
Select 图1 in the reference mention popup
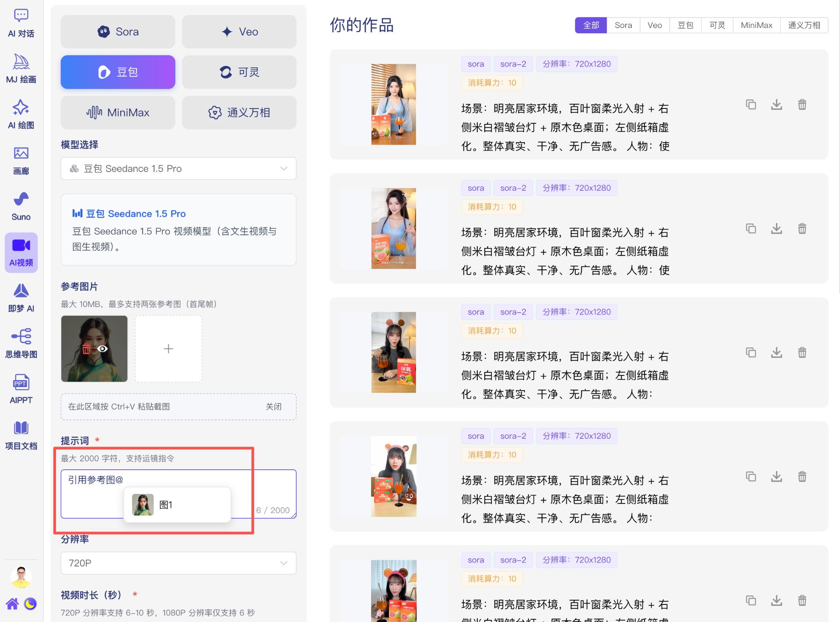[x=177, y=504]
